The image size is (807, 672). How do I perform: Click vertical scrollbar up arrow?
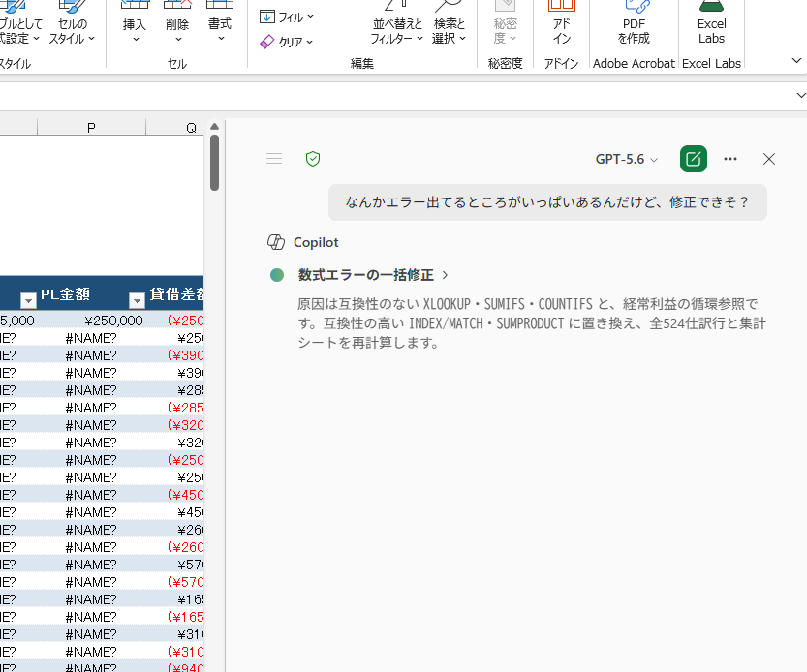pyautogui.click(x=215, y=127)
